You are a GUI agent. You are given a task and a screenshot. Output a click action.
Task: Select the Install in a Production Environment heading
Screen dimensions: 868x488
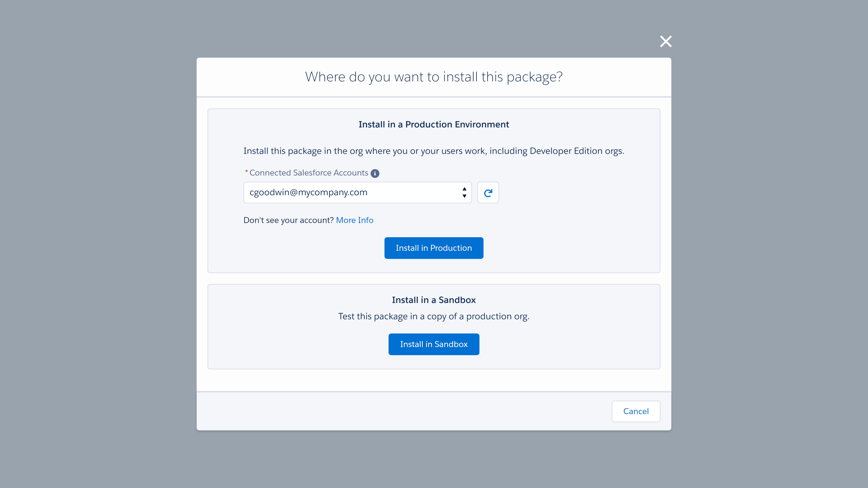(434, 125)
